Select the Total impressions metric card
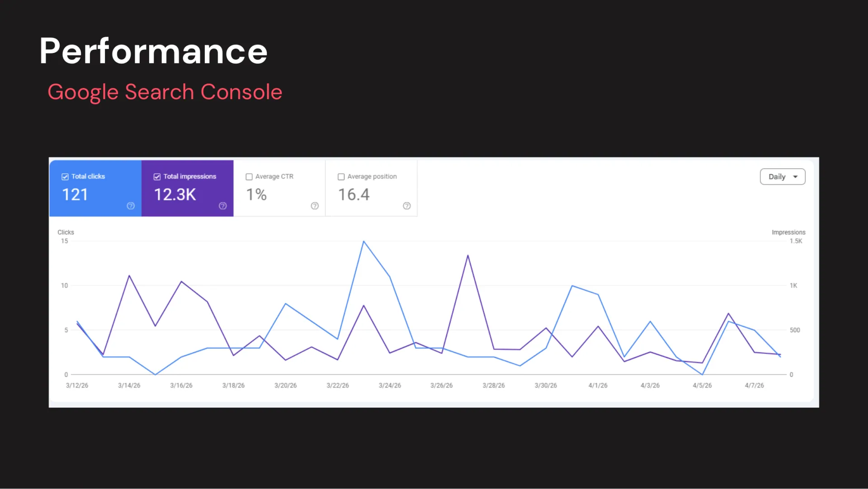This screenshot has width=868, height=489. pos(188,188)
